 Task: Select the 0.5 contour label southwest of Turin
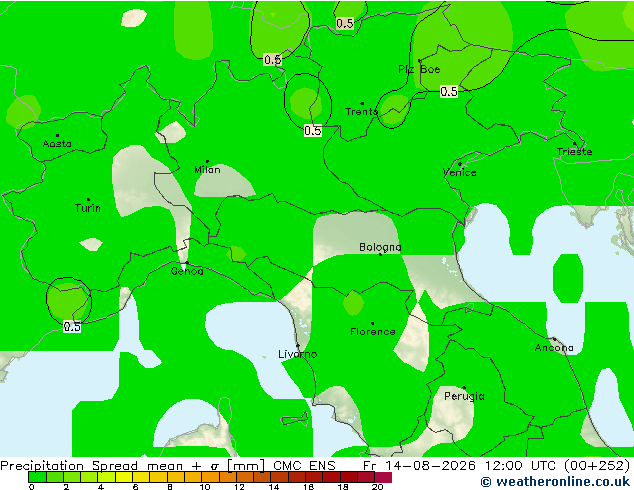click(72, 326)
